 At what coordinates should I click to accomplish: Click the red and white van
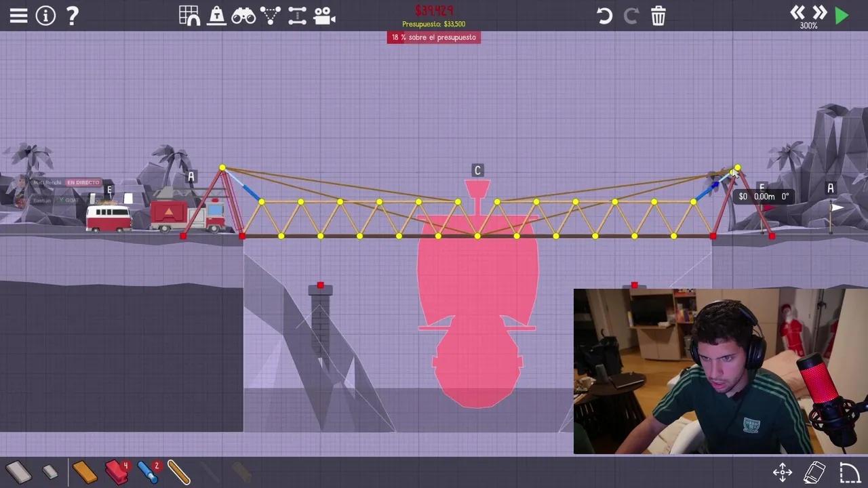click(108, 218)
